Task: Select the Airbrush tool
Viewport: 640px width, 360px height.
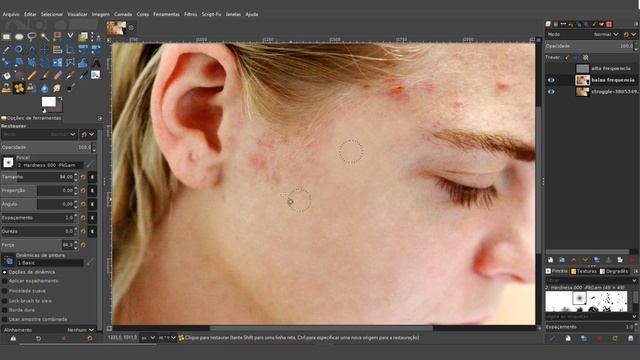Action: tap(70, 75)
